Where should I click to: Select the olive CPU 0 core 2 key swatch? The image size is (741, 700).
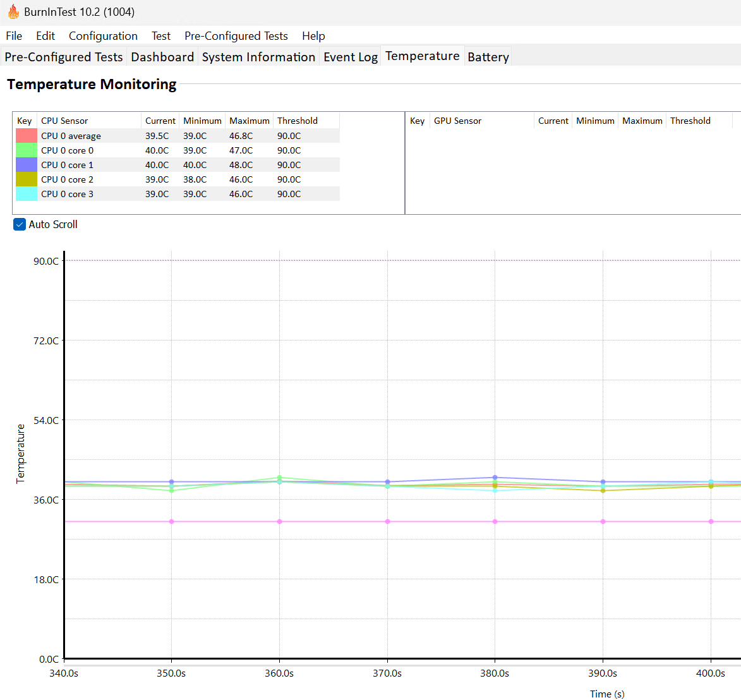pyautogui.click(x=27, y=179)
